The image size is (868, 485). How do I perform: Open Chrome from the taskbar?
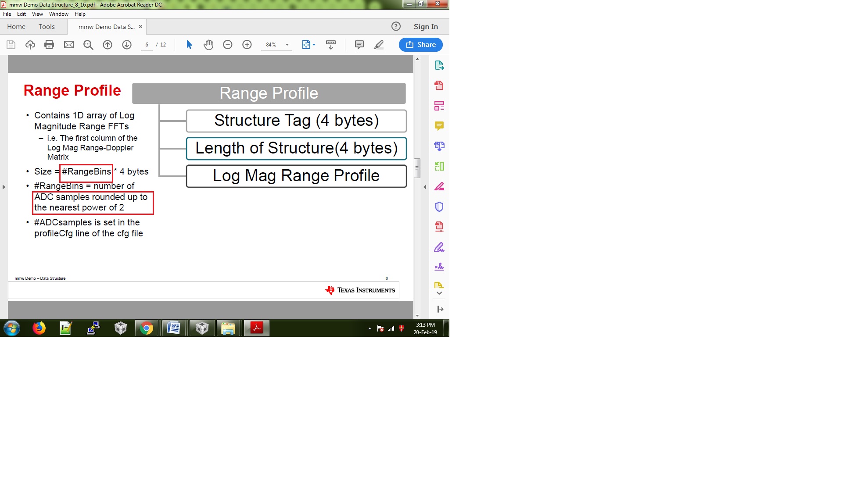[147, 328]
